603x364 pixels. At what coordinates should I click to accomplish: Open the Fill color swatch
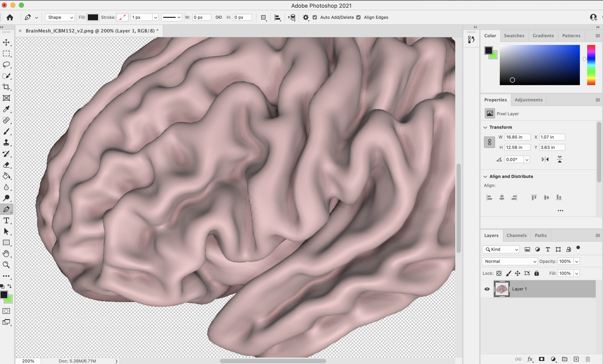click(93, 17)
